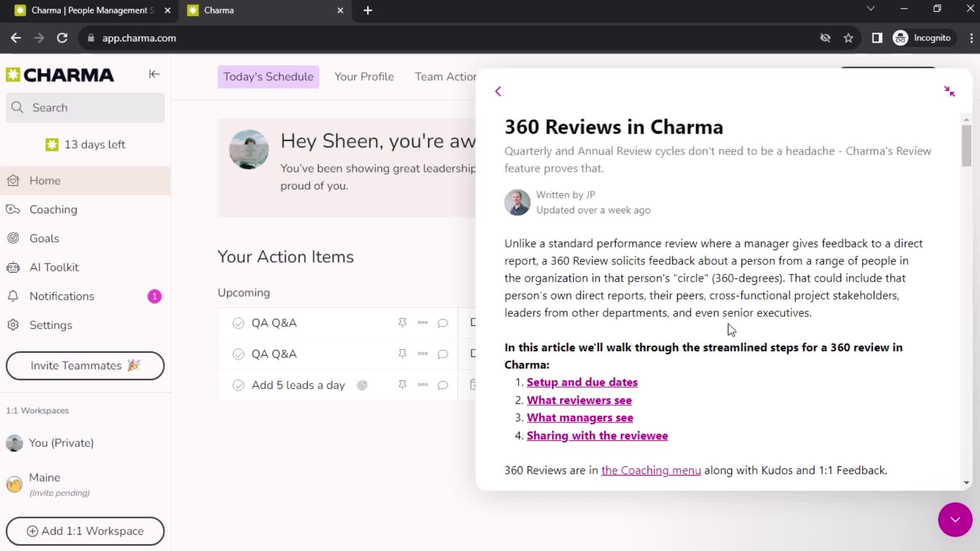Viewport: 980px width, 551px height.
Task: Click the 360 Reviews in Charma heading
Action: (614, 127)
